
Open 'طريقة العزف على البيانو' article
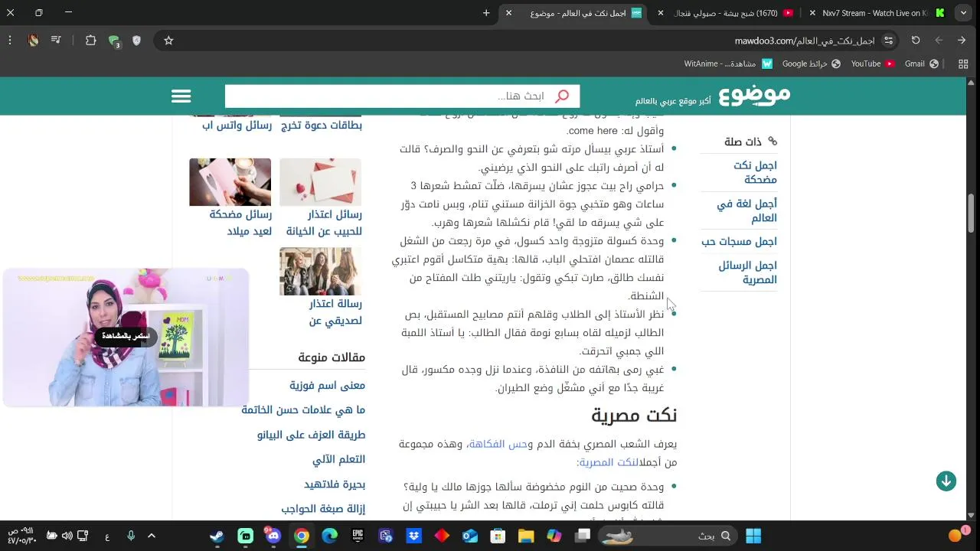(x=311, y=435)
